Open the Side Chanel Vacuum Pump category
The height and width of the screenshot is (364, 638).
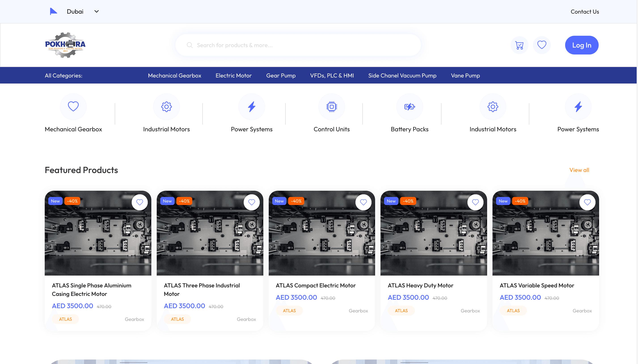point(402,75)
